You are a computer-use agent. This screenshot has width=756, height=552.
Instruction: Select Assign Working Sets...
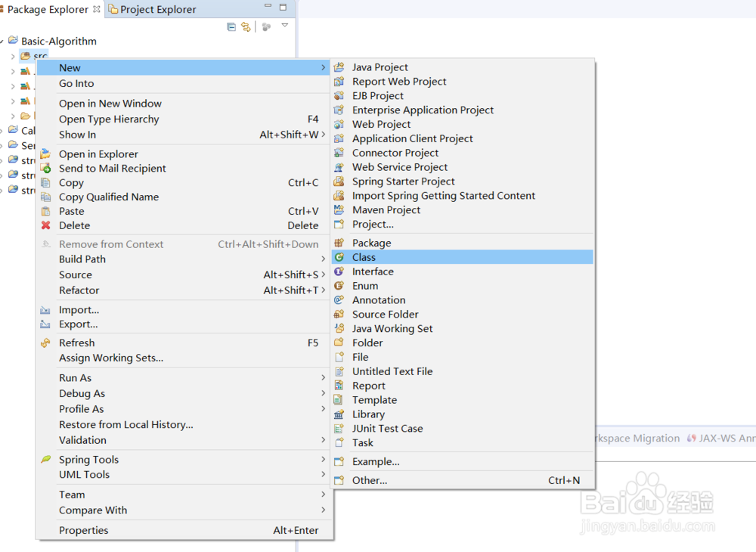(183, 358)
